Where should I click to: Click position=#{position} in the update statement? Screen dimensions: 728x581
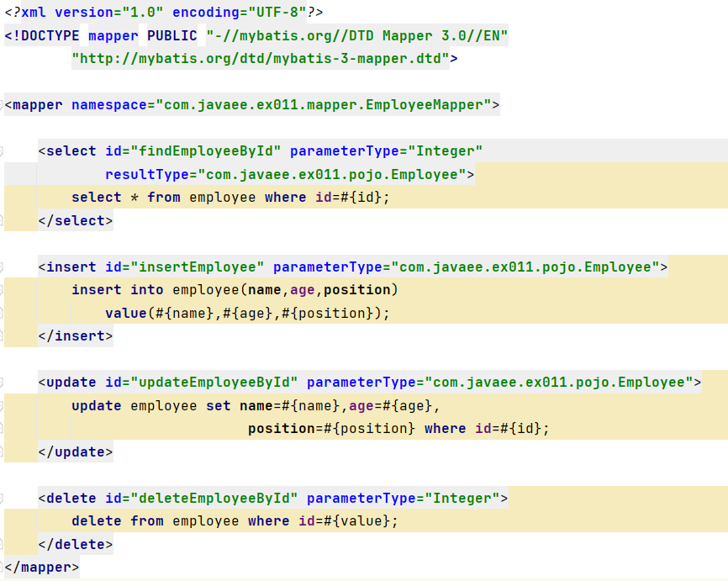point(331,428)
